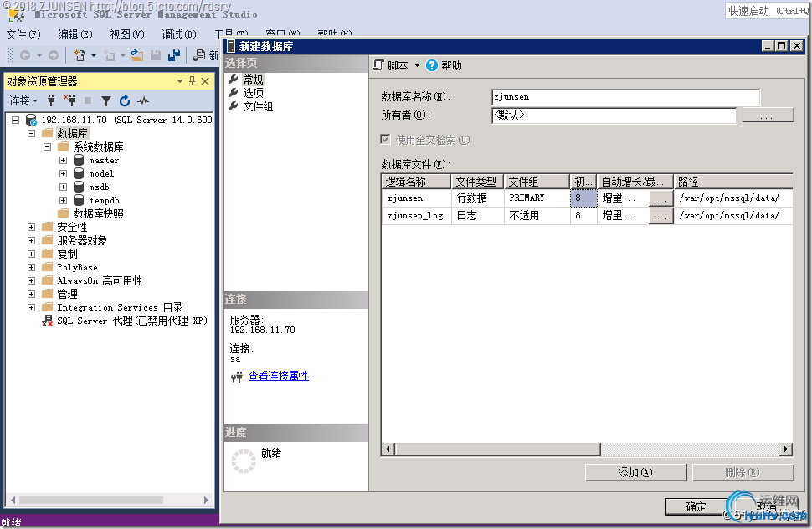Expand the 安全性 folder
The height and width of the screenshot is (529, 812).
(32, 227)
